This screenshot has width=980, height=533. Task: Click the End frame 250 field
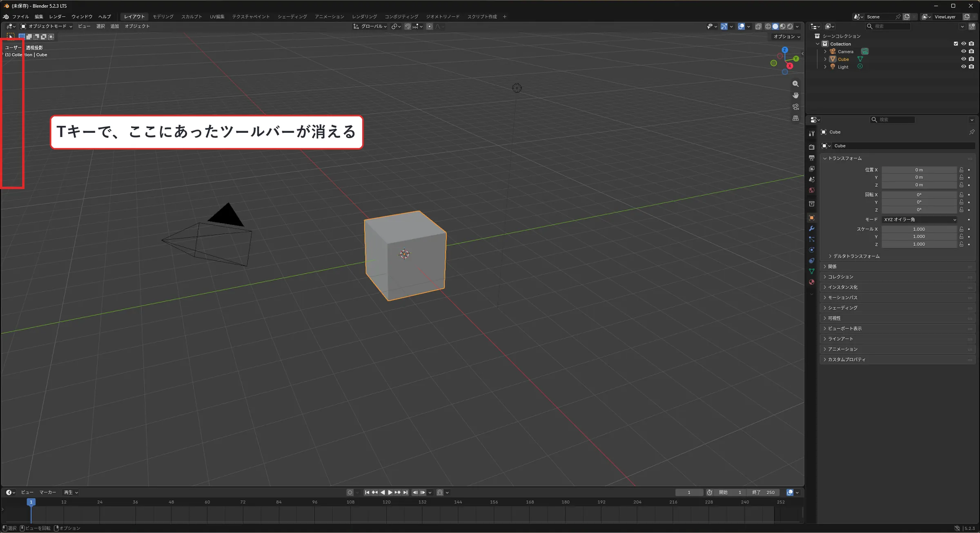pyautogui.click(x=764, y=493)
